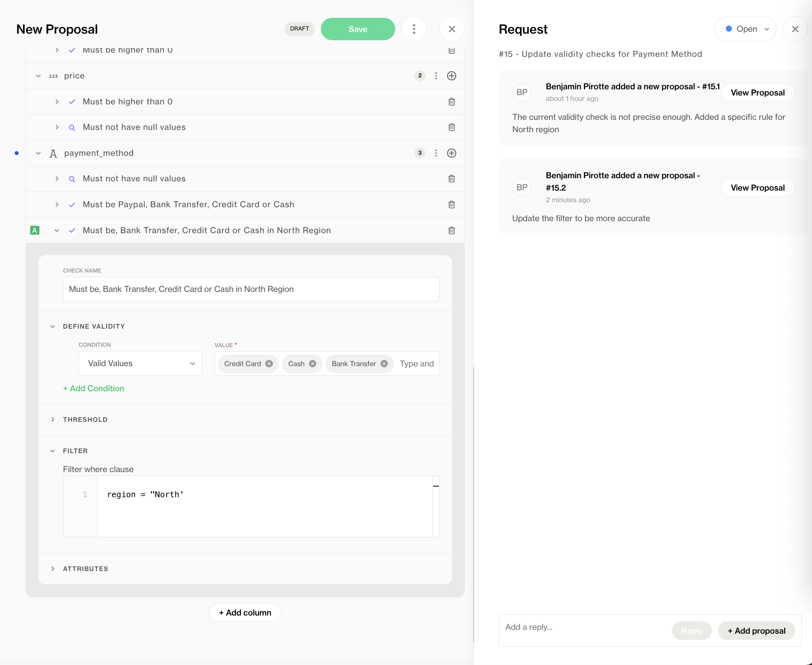Add a check to the payment_method column

[451, 153]
